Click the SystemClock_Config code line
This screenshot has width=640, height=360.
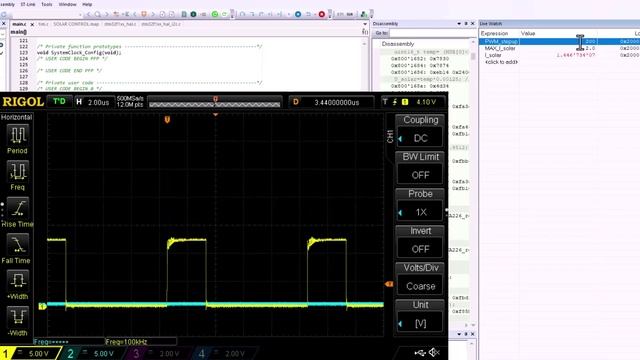(79, 53)
